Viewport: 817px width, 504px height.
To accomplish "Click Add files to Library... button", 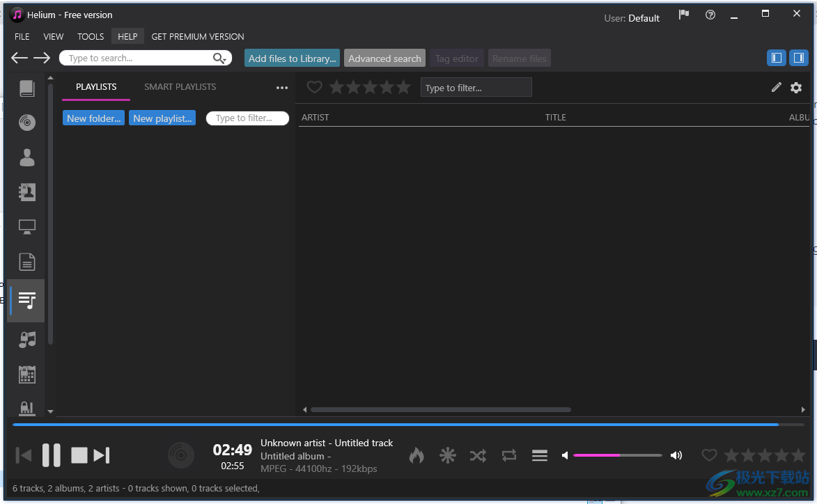I will [292, 58].
